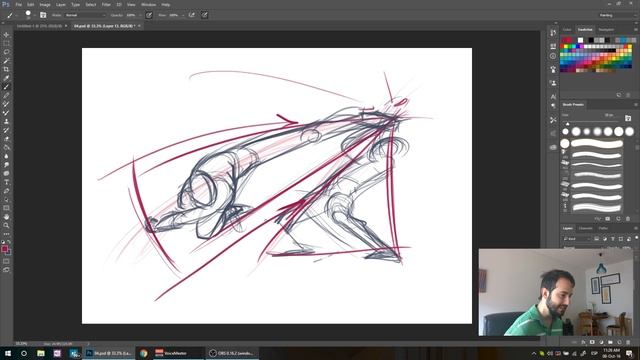
Task: Select the Rectangular Marquee tool
Action: click(6, 43)
